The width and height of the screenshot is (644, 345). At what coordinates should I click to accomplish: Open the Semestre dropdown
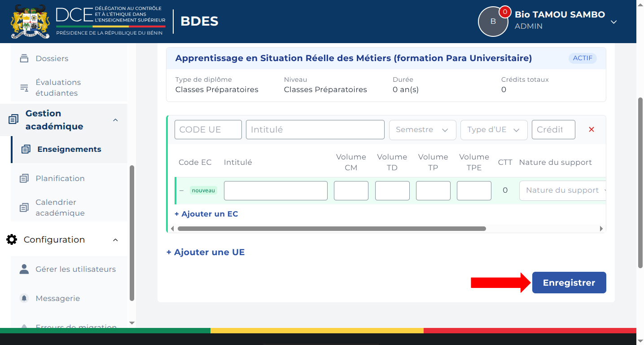[422, 129]
